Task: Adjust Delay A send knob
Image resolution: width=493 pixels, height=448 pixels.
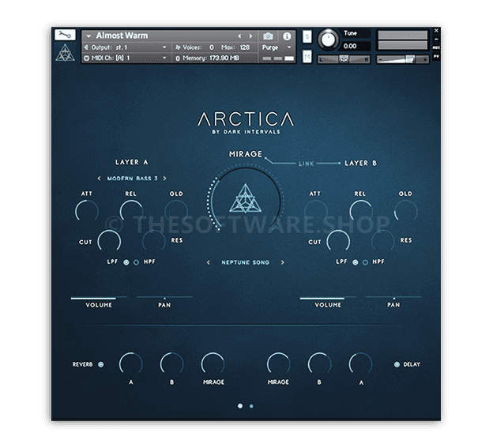Action: (x=360, y=363)
